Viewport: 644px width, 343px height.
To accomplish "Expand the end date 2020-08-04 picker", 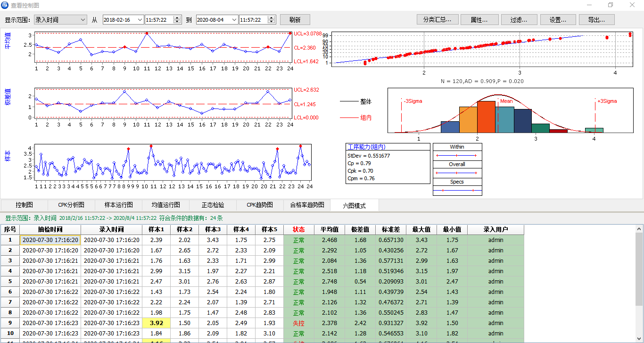I will pos(233,20).
